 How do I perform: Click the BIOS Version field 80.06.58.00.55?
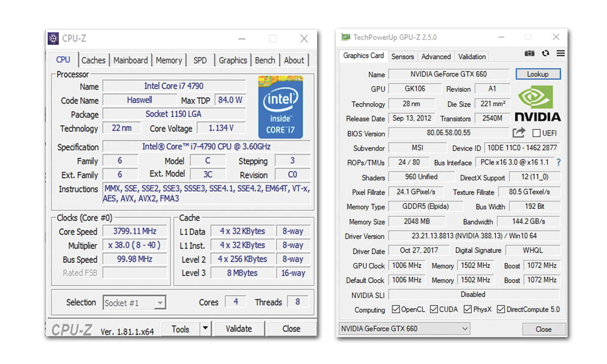click(x=448, y=133)
